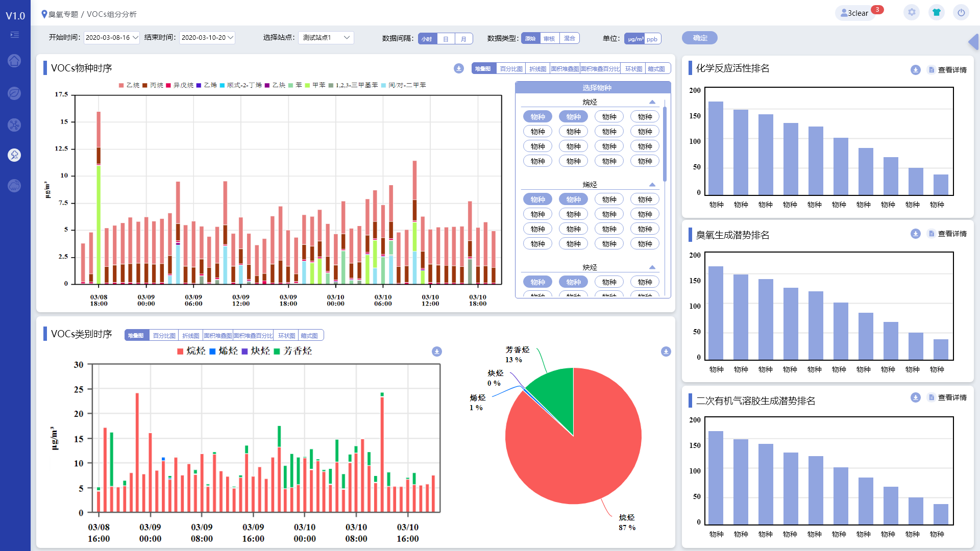Click the VOCs组分分析 breadcrumb
The height and width of the screenshot is (551, 980).
pos(112,14)
